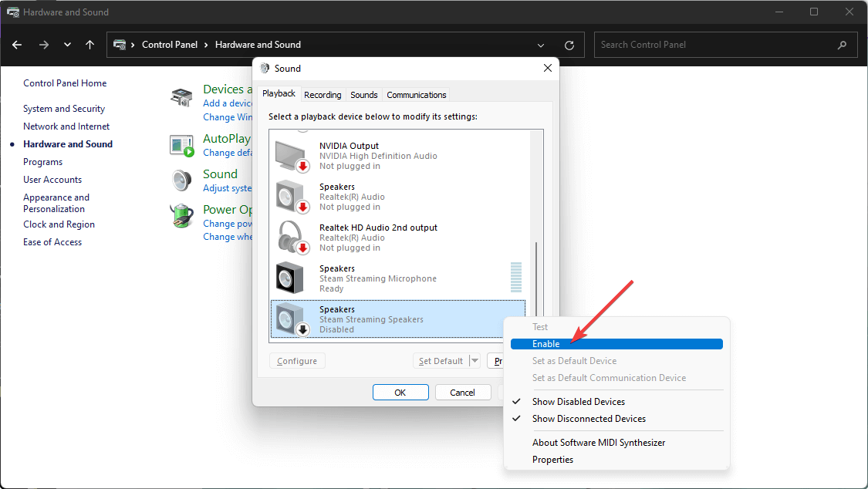This screenshot has height=489, width=868.
Task: Open the Programs link
Action: pyautogui.click(x=42, y=161)
